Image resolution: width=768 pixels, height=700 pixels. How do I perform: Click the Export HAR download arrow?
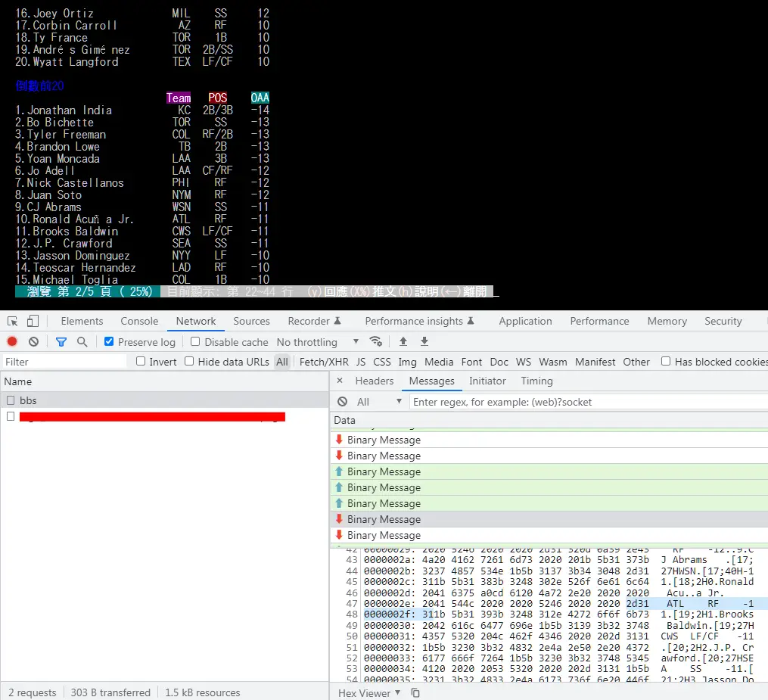424,342
